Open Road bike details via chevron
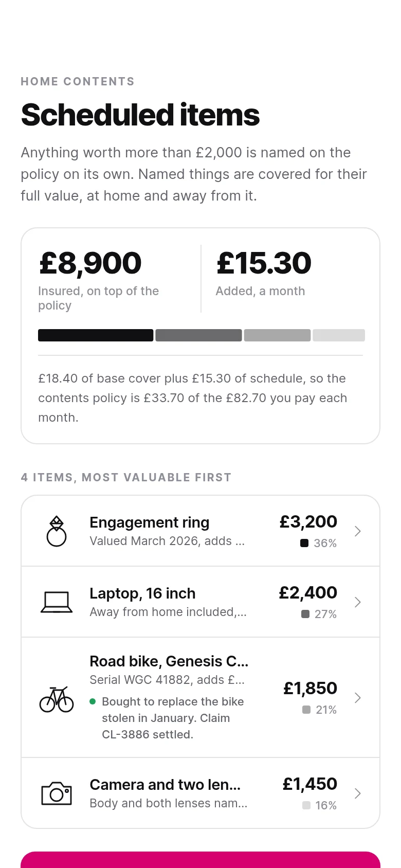This screenshot has height=868, width=401. click(358, 698)
